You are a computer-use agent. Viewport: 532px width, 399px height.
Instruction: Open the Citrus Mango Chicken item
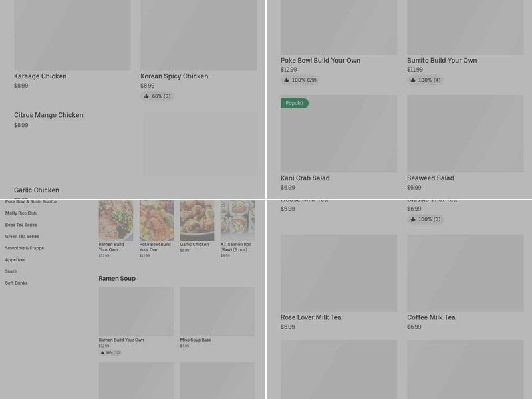(x=49, y=115)
